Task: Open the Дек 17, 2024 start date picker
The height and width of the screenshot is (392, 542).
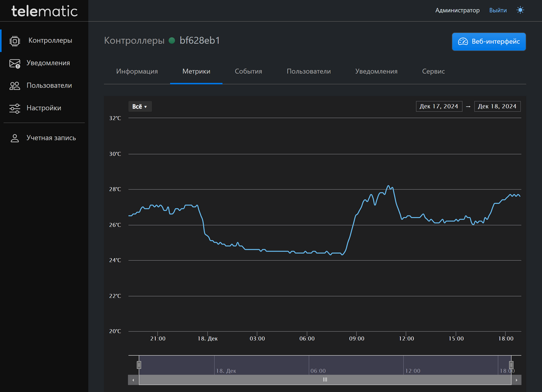Action: click(x=439, y=107)
